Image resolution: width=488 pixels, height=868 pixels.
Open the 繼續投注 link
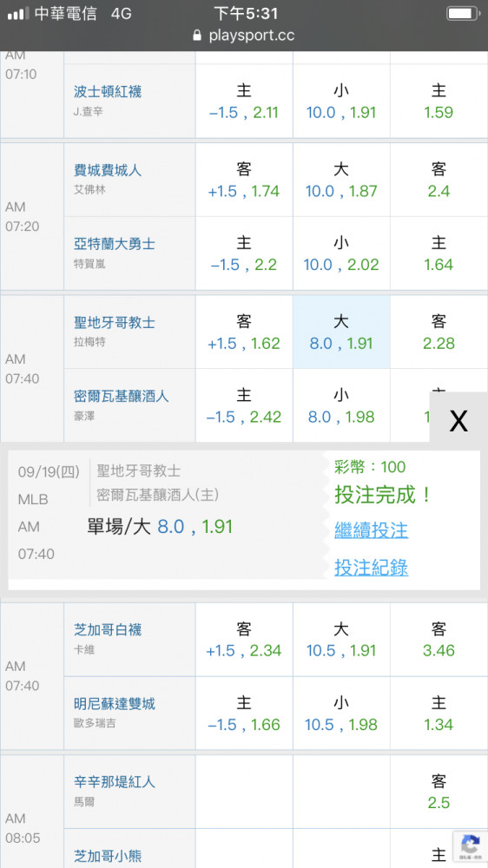(x=371, y=530)
